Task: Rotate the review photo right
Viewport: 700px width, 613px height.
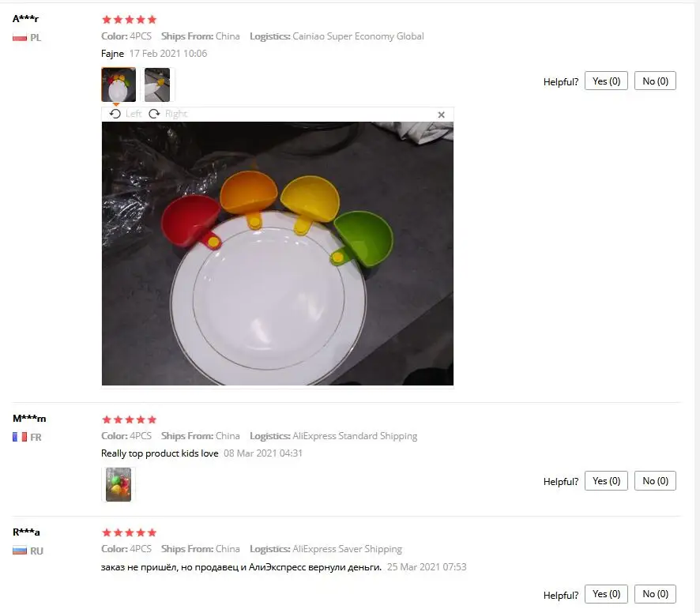Action: 167,114
